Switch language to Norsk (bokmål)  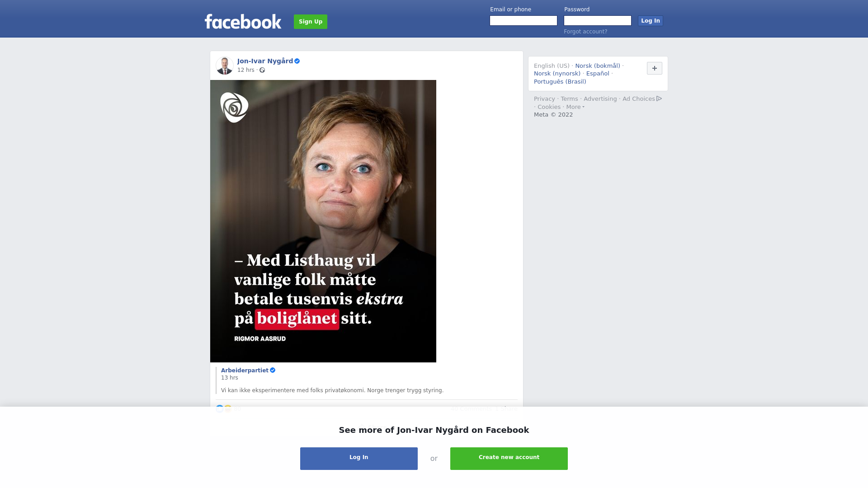point(598,66)
